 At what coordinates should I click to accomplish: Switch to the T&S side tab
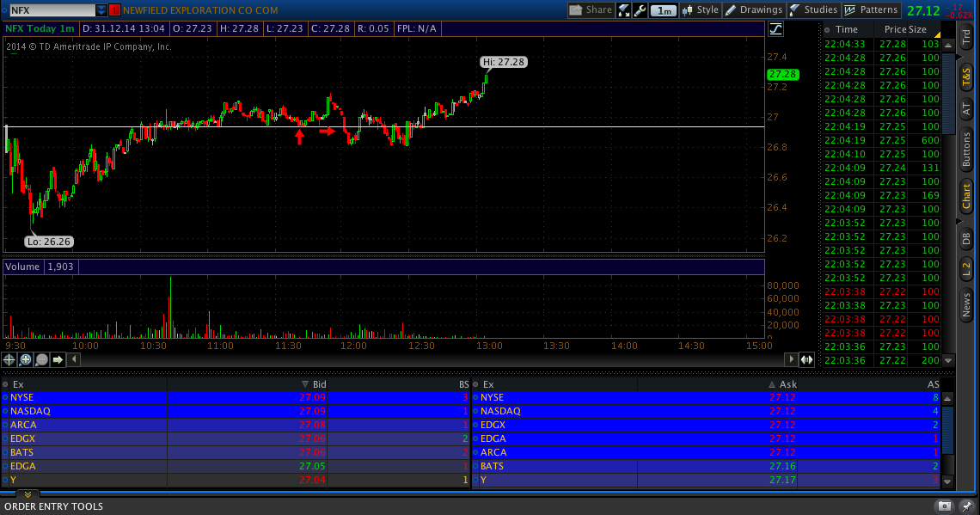(966, 77)
